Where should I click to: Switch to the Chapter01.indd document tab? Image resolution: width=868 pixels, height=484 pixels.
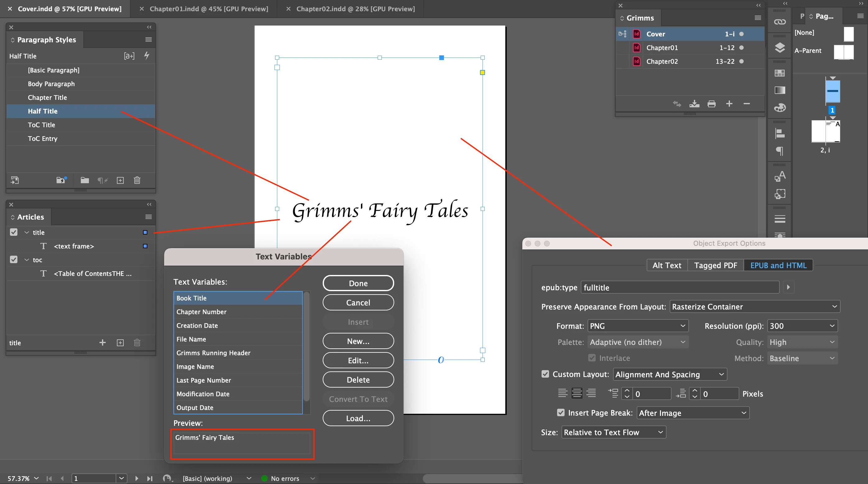209,9
